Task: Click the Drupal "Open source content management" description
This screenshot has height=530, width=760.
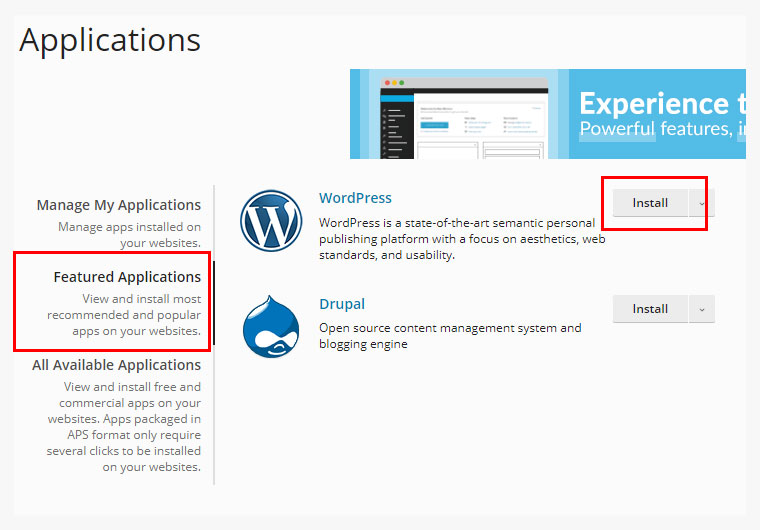Action: (x=449, y=336)
